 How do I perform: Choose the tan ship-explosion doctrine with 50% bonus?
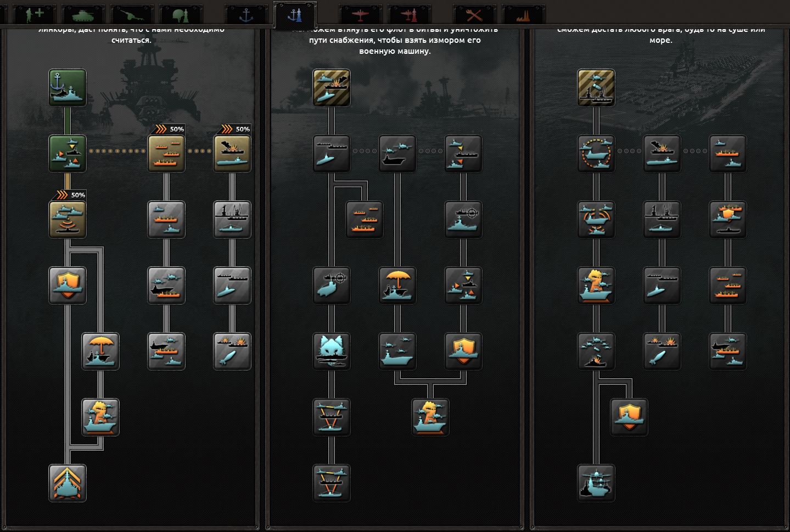pos(232,154)
